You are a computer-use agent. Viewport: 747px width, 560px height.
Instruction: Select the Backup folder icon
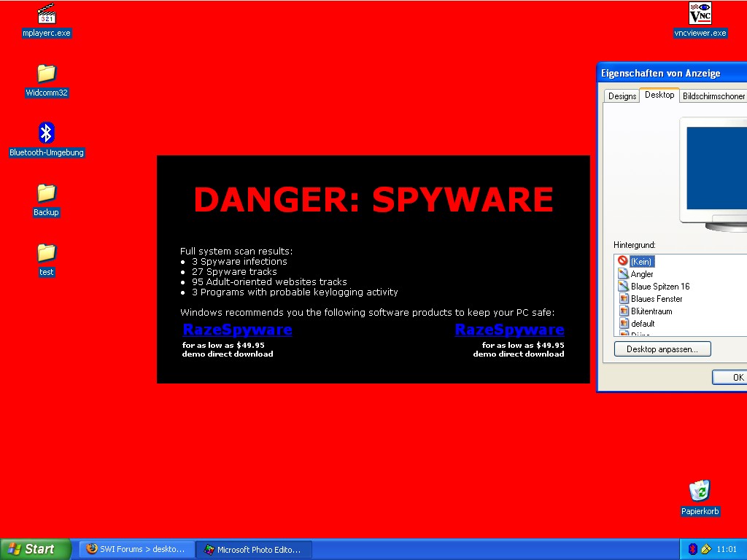click(x=46, y=200)
